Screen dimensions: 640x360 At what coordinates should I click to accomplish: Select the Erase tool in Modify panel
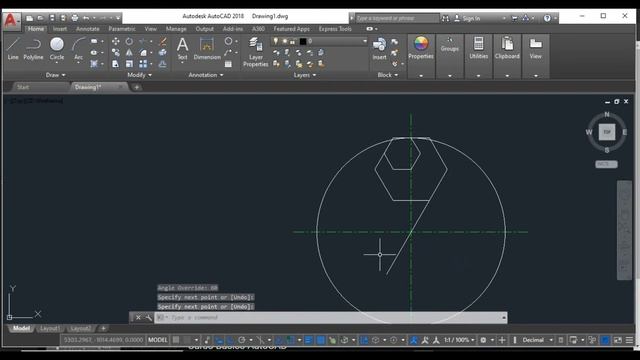pos(163,41)
